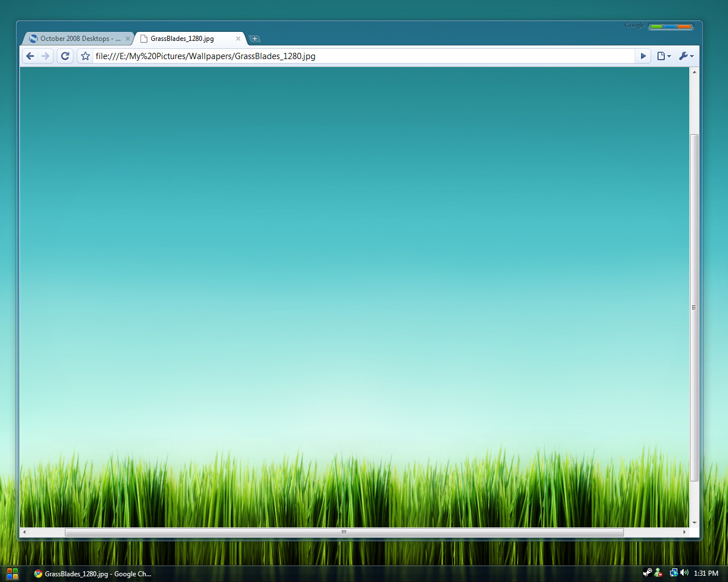Open the network connection tray icon

pos(673,573)
